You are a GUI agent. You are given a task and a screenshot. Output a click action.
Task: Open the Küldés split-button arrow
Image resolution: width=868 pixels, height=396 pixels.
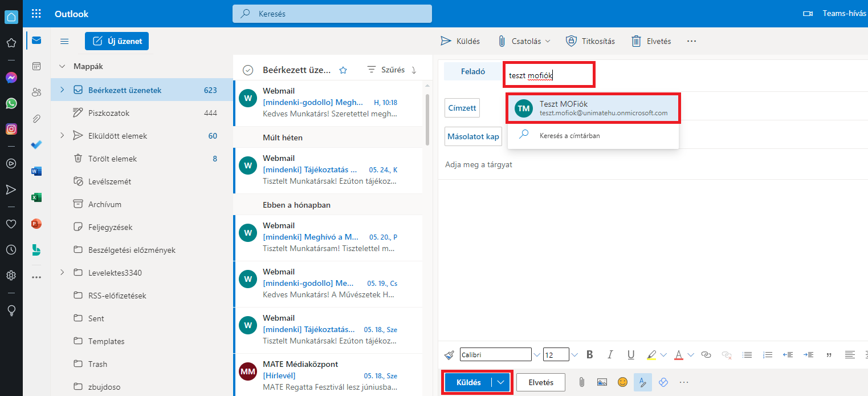[501, 382]
